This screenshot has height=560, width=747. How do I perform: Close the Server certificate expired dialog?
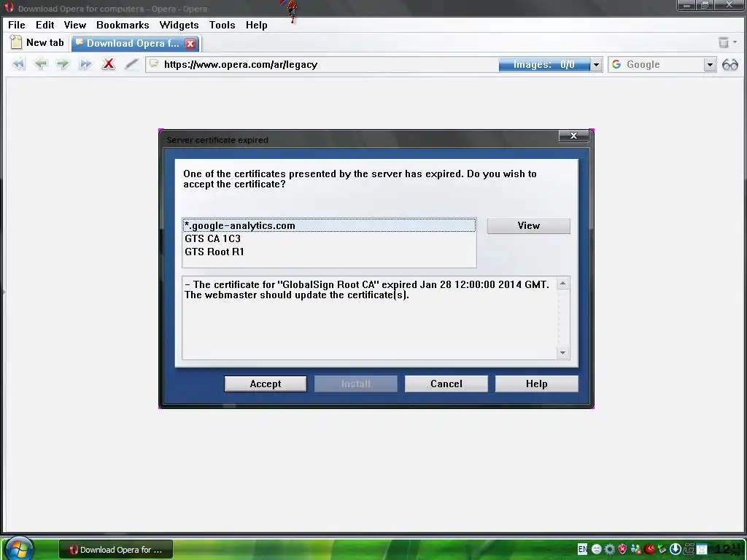pos(573,136)
